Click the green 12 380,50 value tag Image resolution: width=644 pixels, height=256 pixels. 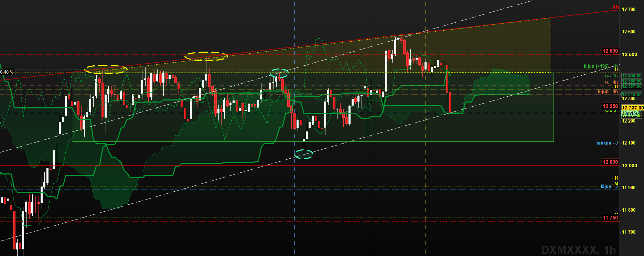coord(632,81)
